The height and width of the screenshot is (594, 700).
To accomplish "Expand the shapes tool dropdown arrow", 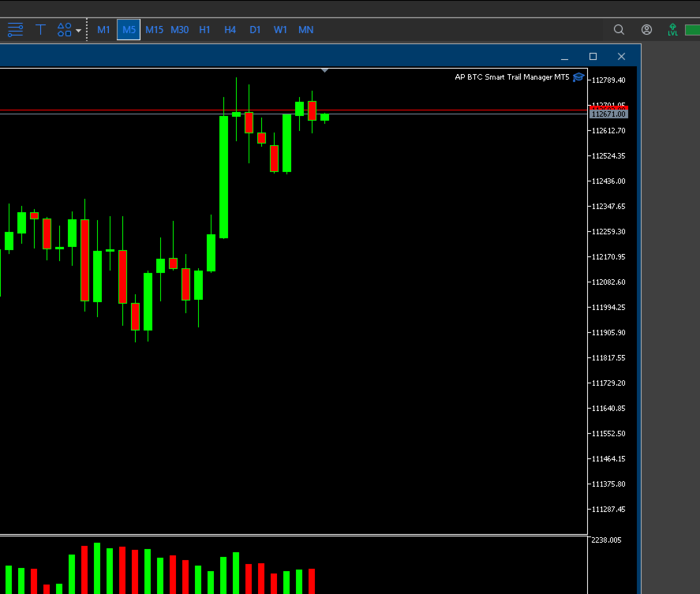I will pos(79,31).
